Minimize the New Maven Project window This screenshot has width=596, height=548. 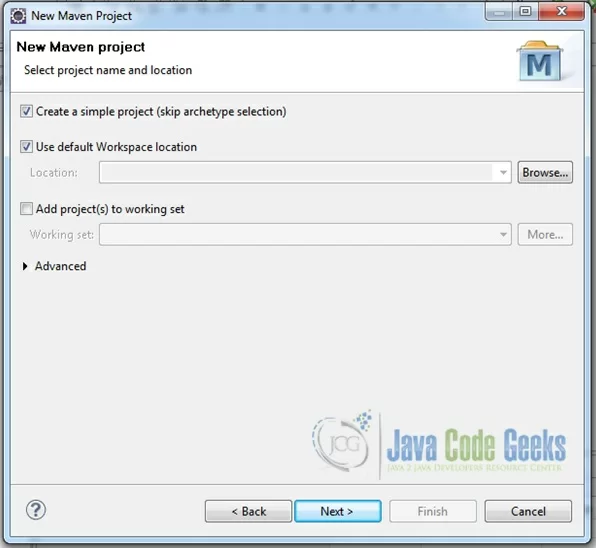point(499,11)
